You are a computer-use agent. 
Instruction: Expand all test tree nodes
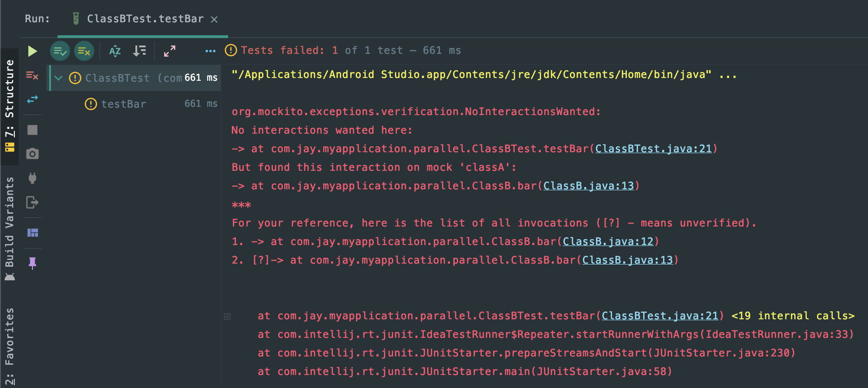click(x=170, y=51)
